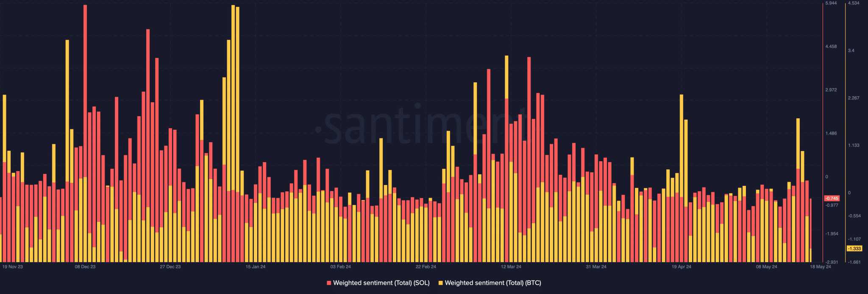
Task: Select the 08 Dec 23 date label
Action: click(85, 267)
